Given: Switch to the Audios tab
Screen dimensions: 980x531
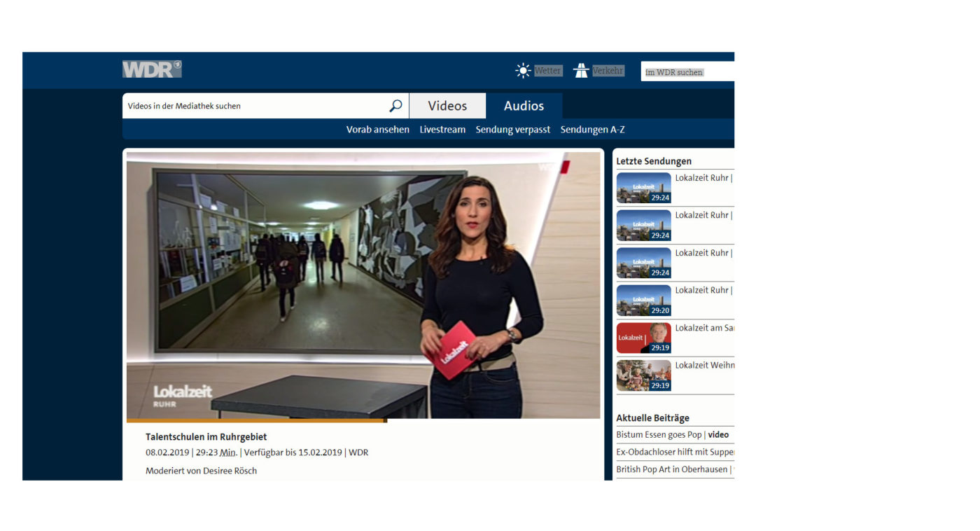Looking at the screenshot, I should point(524,106).
